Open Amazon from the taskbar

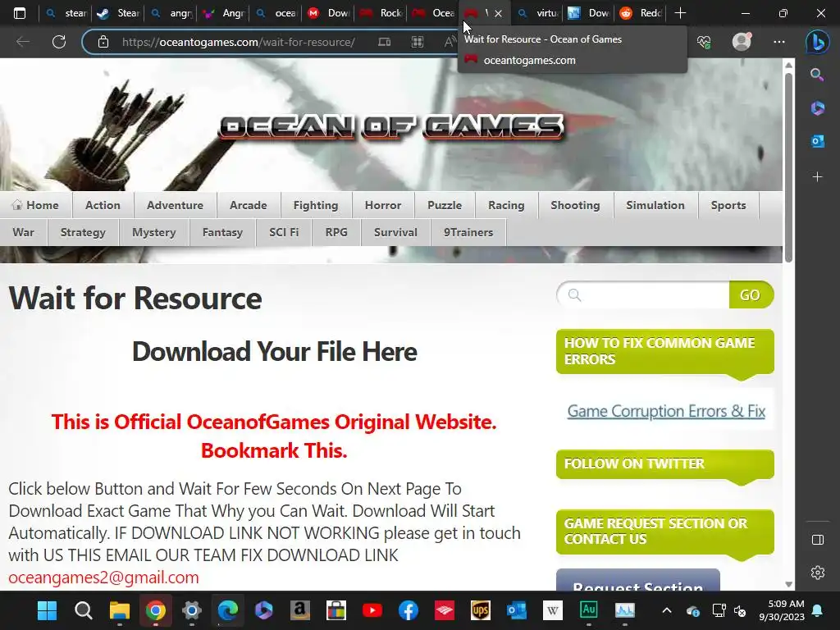[300, 610]
